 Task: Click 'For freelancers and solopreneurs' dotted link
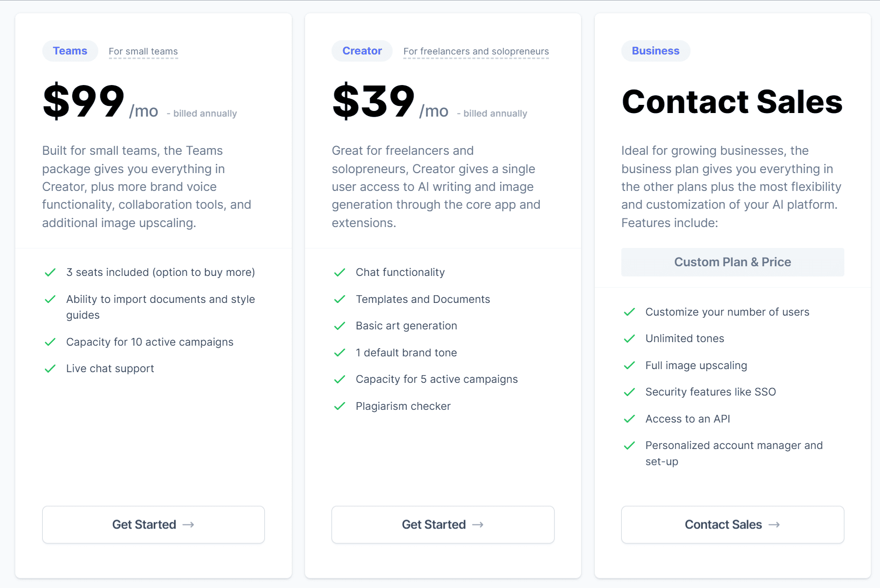(476, 51)
